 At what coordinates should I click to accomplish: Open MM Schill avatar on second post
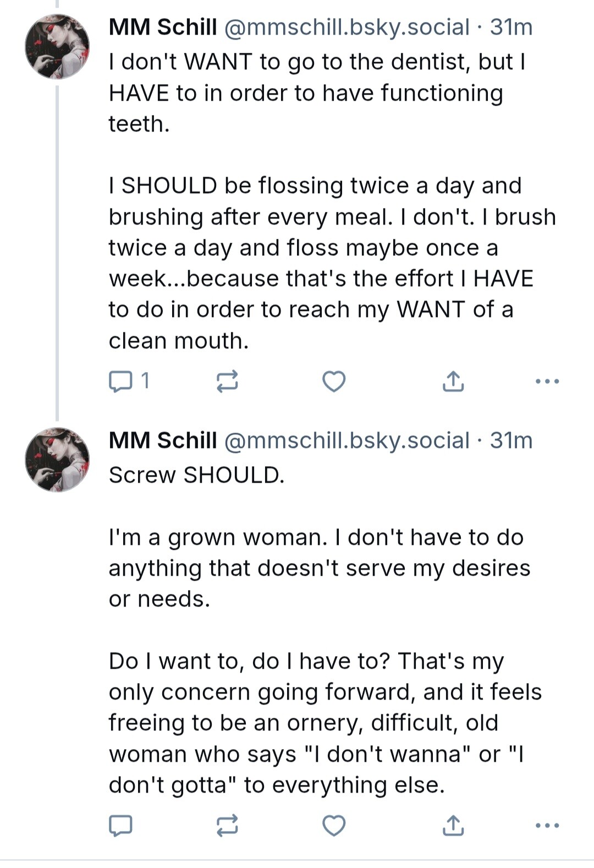57,460
